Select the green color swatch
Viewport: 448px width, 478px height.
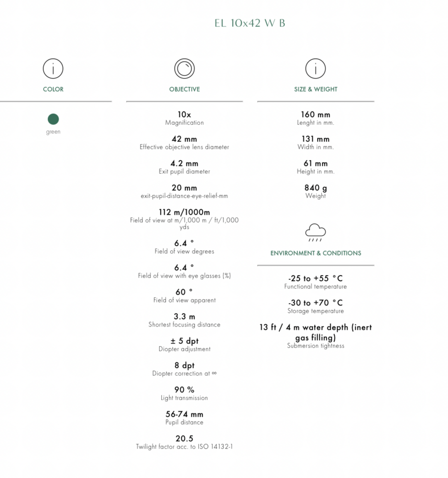(53, 119)
